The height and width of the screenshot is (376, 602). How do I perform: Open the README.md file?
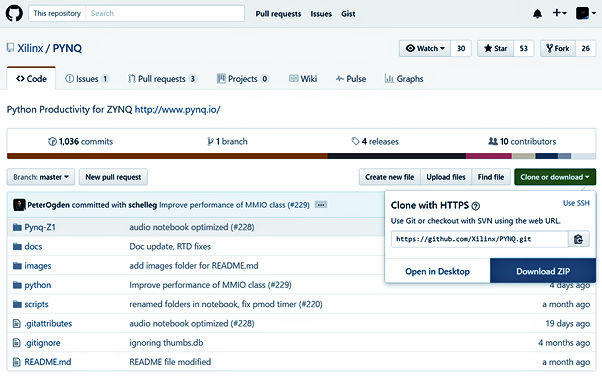pyautogui.click(x=48, y=362)
